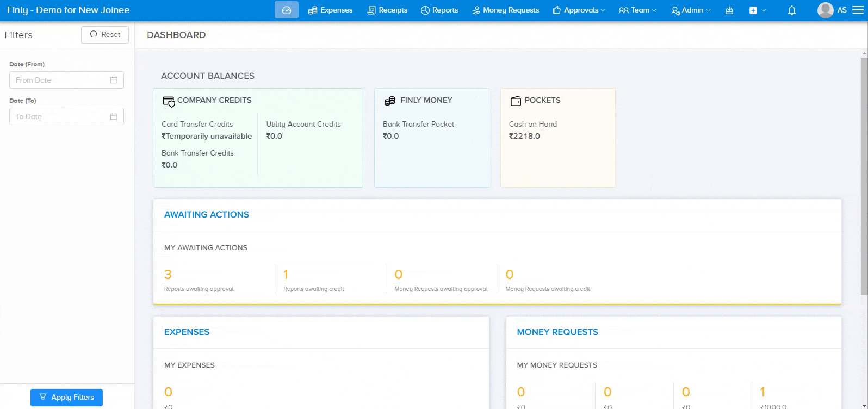The image size is (868, 409).
Task: Click the Pockets wallet icon
Action: [x=516, y=101]
